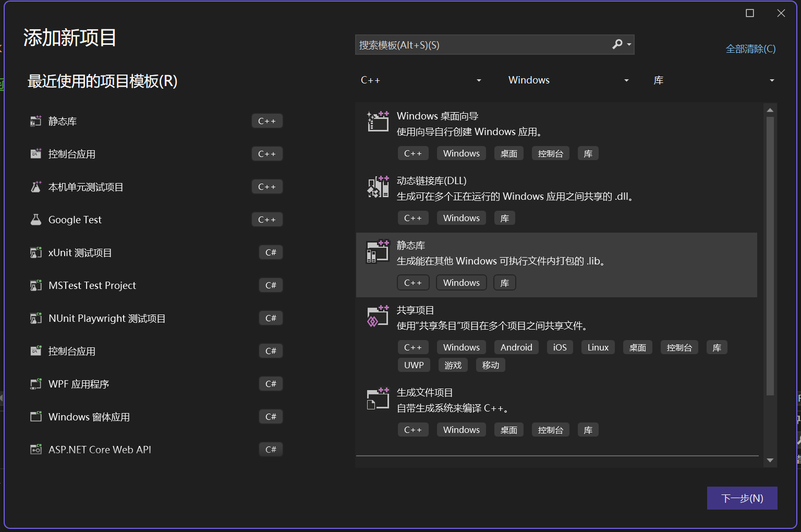The image size is (801, 532).
Task: Expand the search options arrow beside magnifier
Action: point(629,44)
